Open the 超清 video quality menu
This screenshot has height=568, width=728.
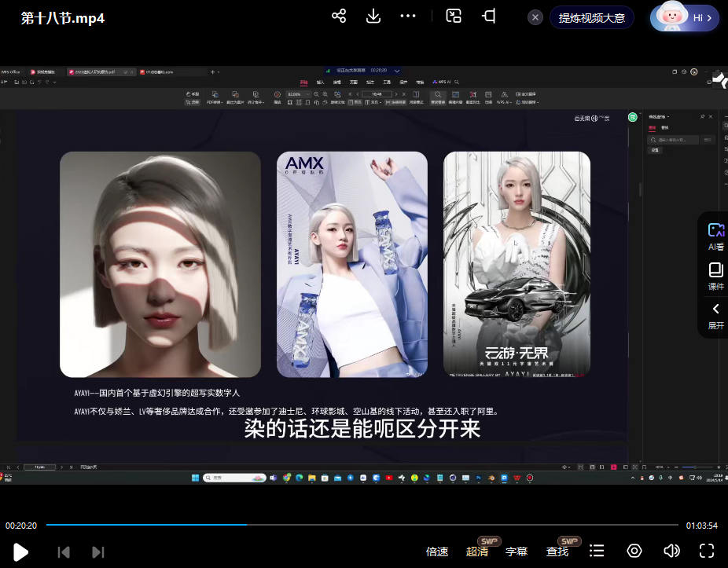(475, 551)
